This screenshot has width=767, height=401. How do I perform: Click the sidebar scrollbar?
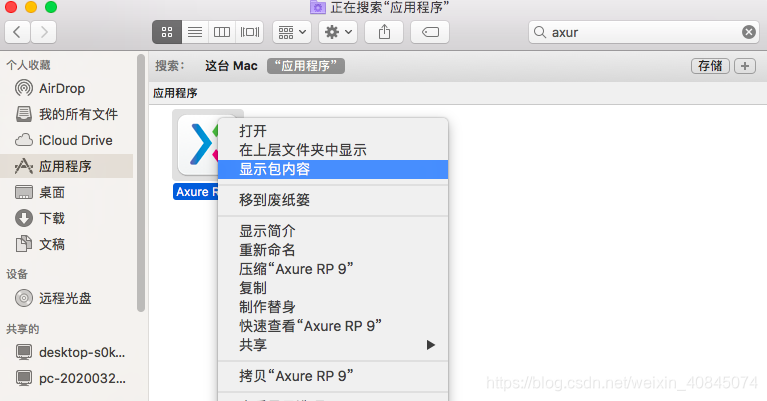[141, 182]
